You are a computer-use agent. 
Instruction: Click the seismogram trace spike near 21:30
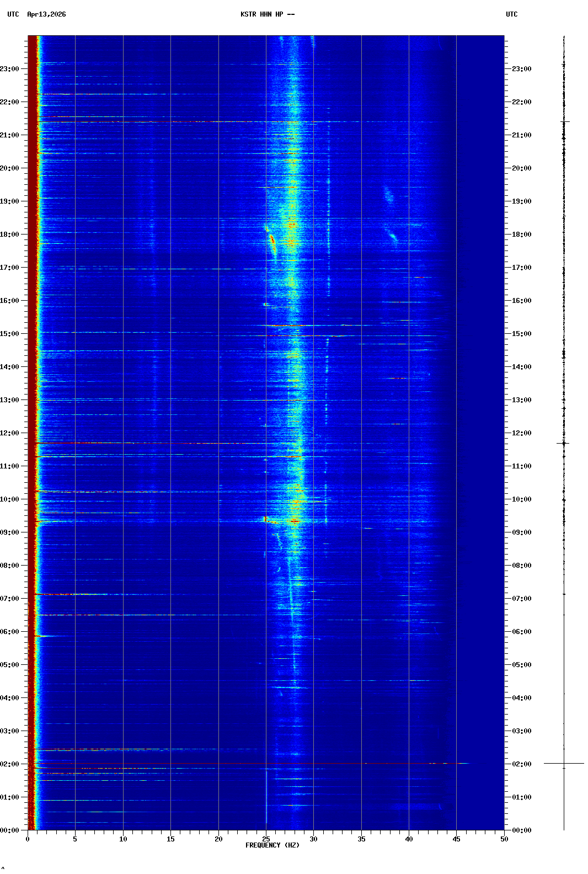(x=564, y=122)
